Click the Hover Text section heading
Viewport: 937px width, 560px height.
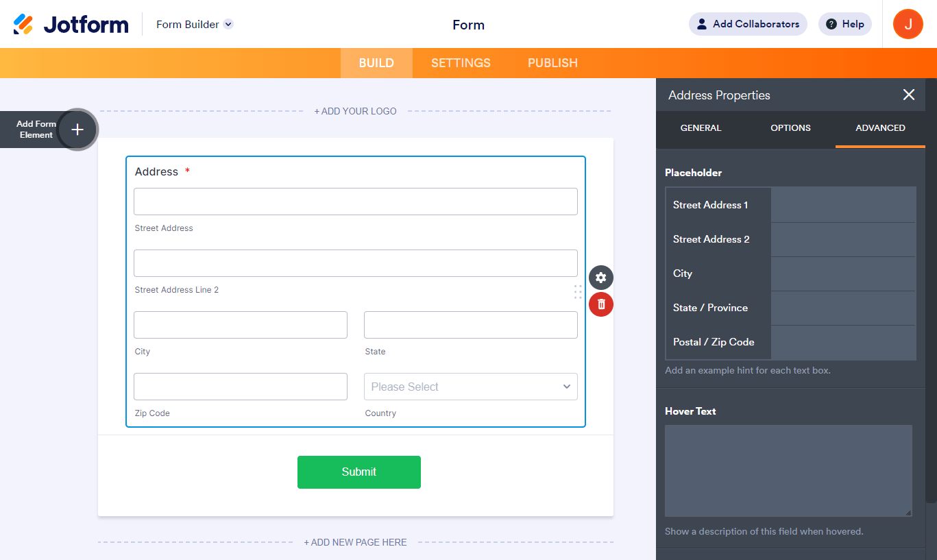690,411
